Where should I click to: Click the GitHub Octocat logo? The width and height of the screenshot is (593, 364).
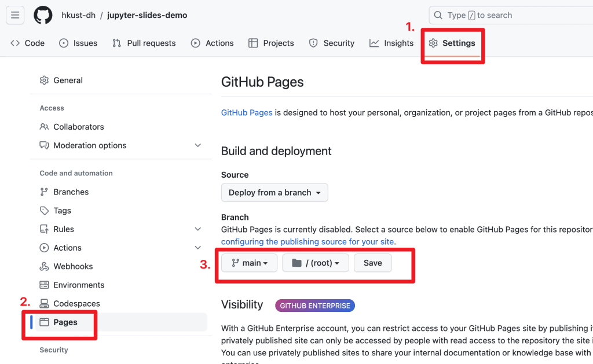[x=43, y=16]
